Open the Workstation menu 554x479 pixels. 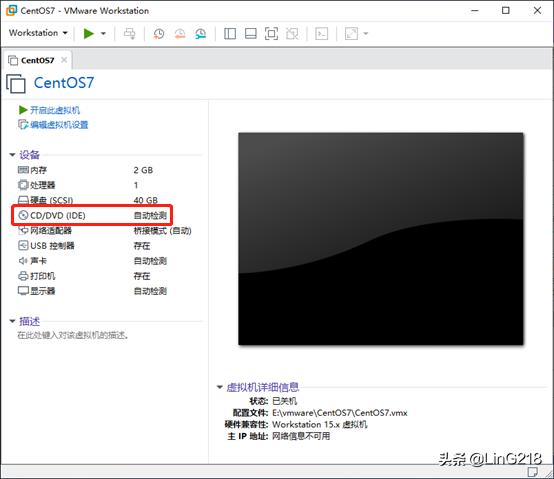pyautogui.click(x=38, y=33)
